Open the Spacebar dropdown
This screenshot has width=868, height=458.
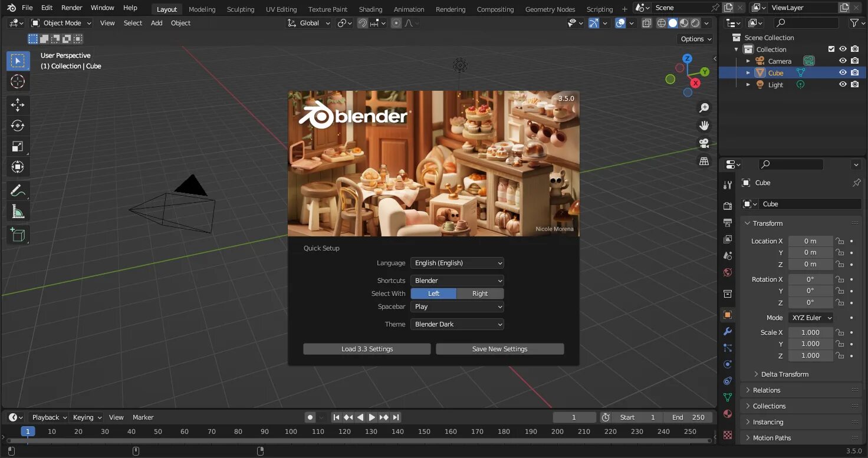pos(457,307)
